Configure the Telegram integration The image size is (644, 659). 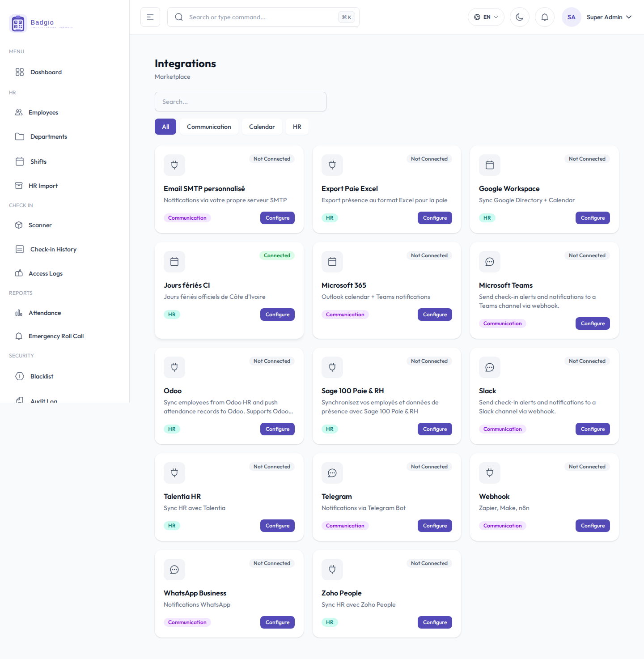point(435,526)
